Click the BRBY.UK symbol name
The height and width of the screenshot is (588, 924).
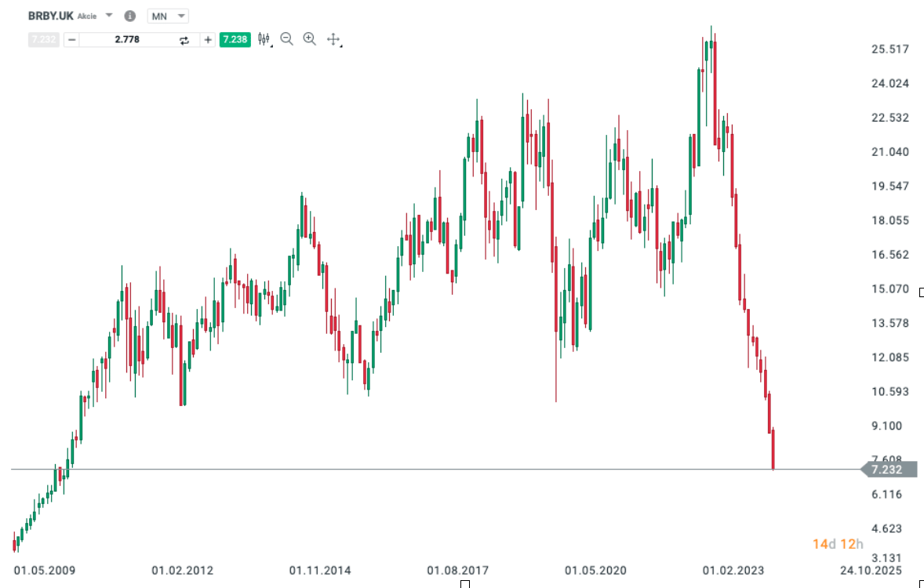[x=50, y=16]
